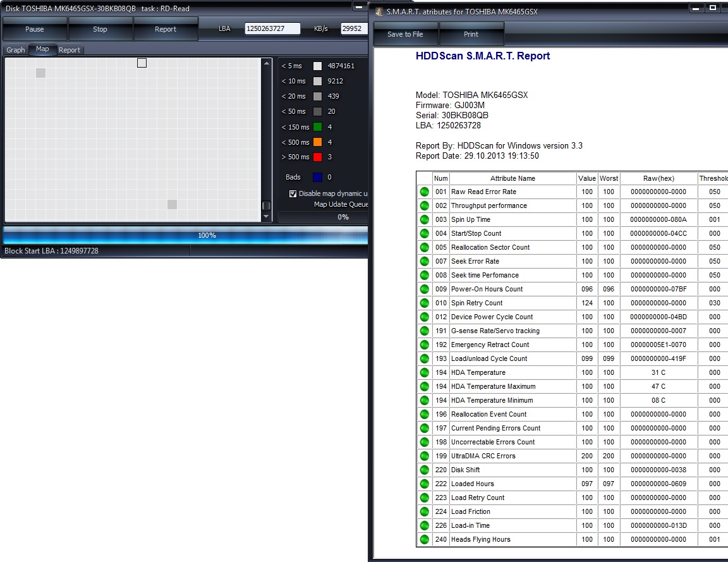
Task: Click the 4874161 block count value
Action: [x=341, y=66]
